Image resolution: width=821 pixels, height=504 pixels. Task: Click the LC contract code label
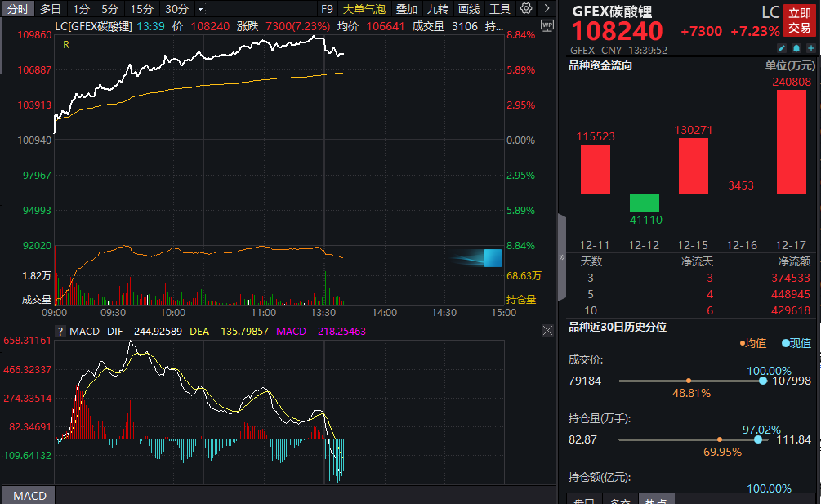pyautogui.click(x=770, y=12)
